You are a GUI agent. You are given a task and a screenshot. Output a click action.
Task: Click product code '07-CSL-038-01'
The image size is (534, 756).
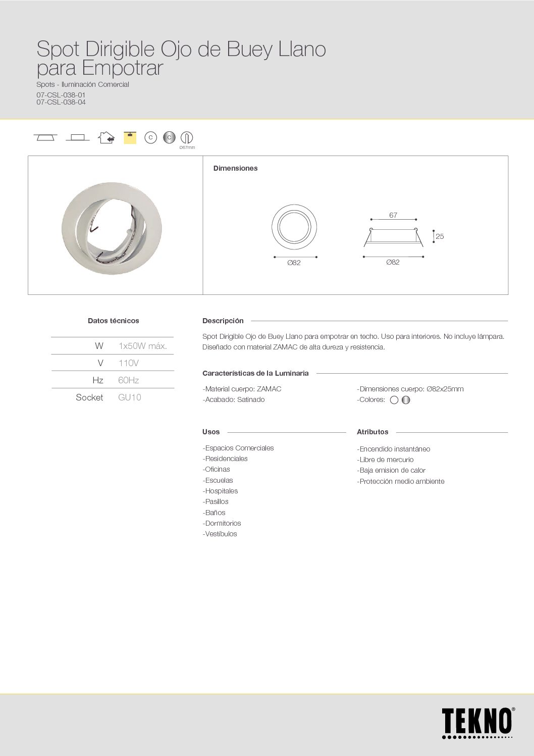61,95
